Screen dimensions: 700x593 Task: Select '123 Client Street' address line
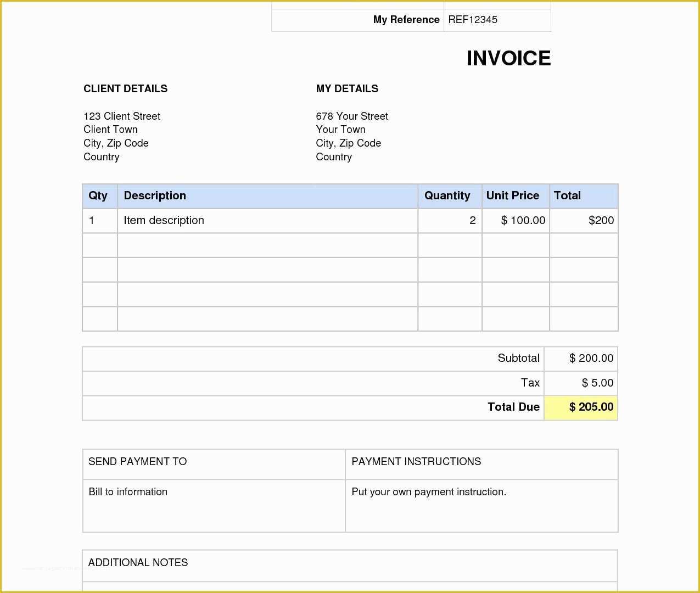click(122, 116)
